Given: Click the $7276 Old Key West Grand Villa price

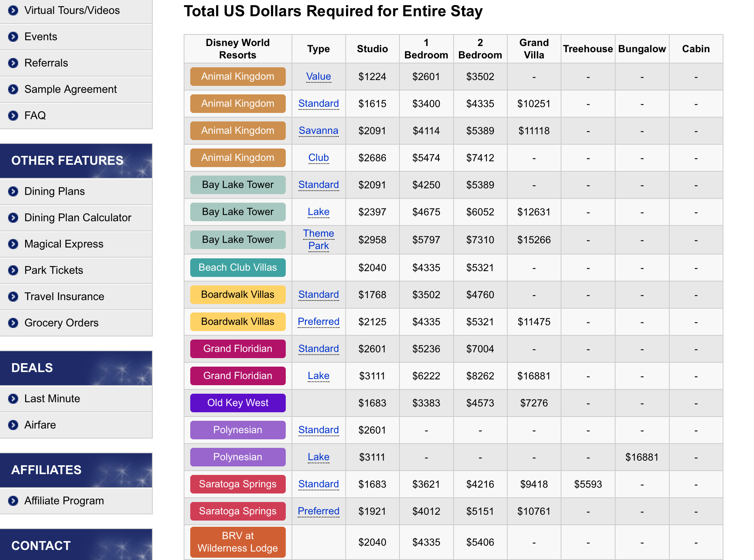Looking at the screenshot, I should pos(534,403).
